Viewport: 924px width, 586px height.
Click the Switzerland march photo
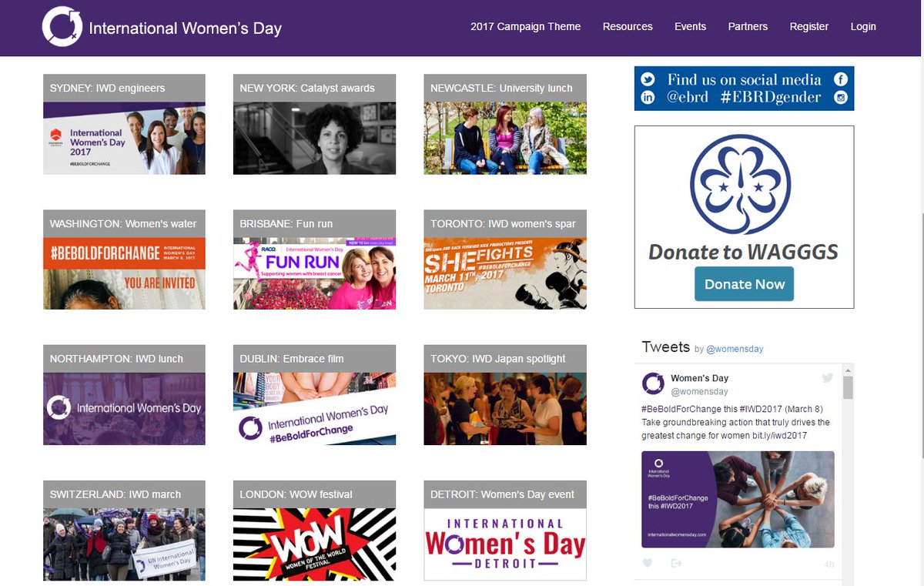124,544
